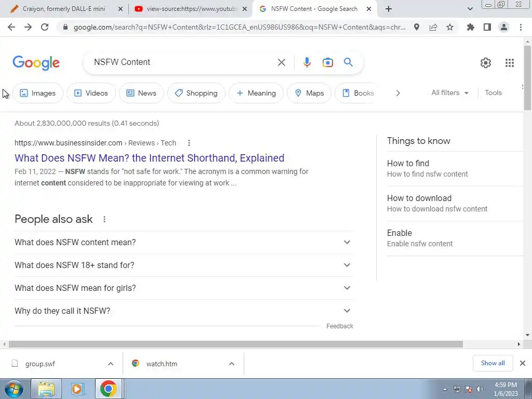This screenshot has width=532, height=399.
Task: Open the All filters dropdown
Action: point(450,92)
